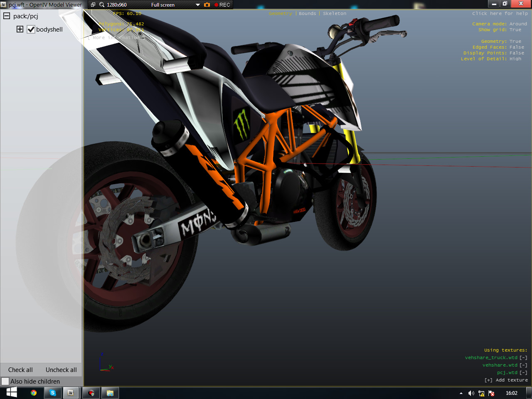
Task: Remove vehshare_truck.wtd texture with its [-]
Action: 523,357
